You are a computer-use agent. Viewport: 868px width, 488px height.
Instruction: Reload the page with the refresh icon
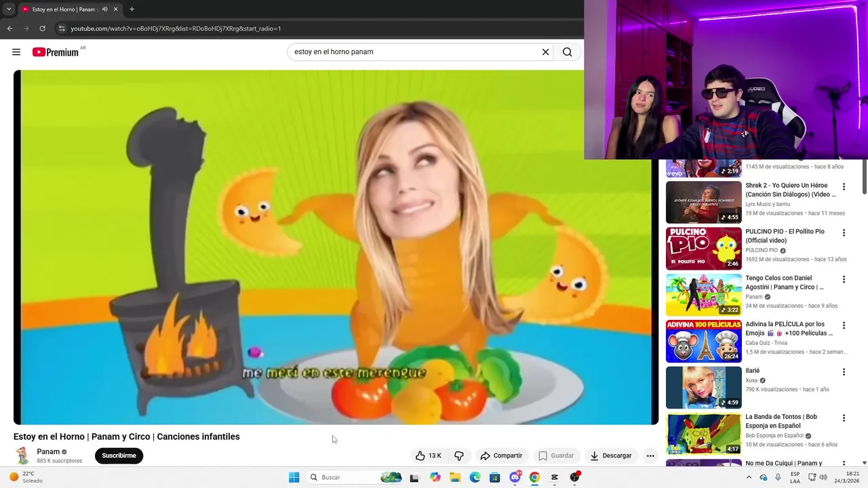[x=42, y=28]
